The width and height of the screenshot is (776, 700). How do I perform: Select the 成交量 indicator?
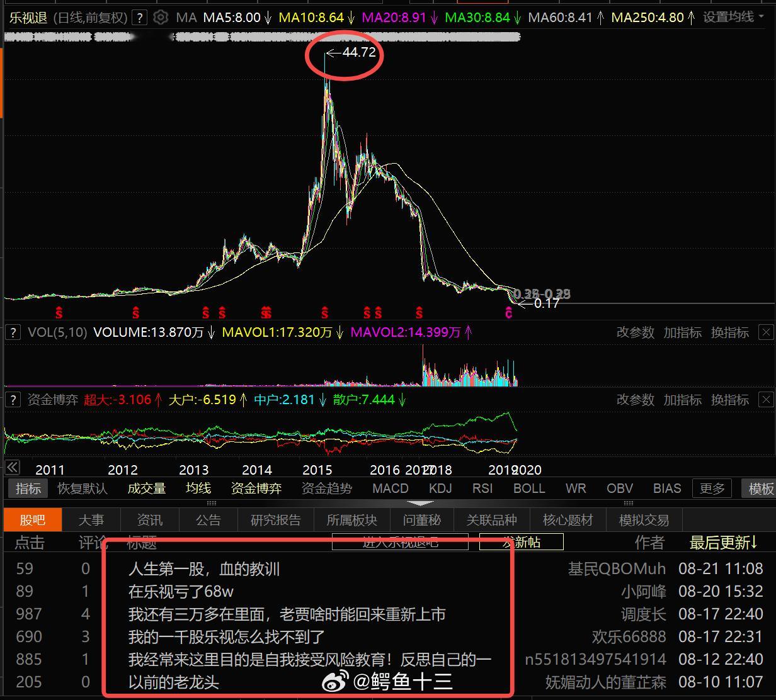click(146, 488)
